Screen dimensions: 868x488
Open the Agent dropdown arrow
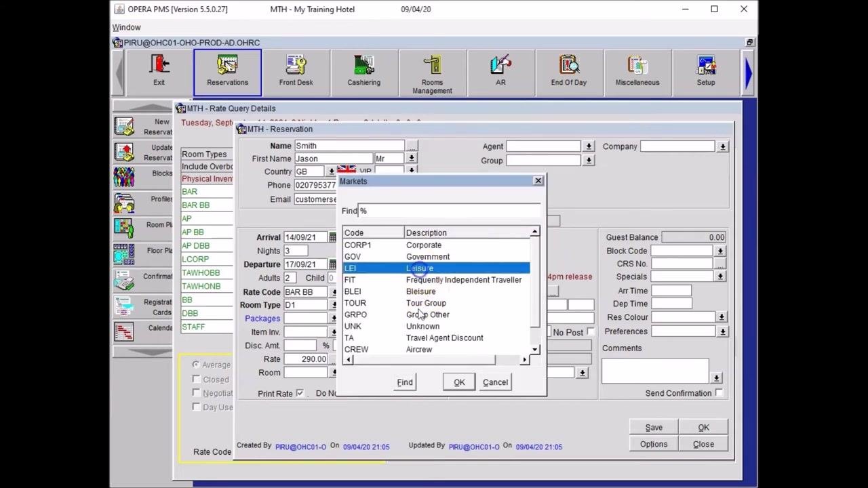(x=589, y=146)
